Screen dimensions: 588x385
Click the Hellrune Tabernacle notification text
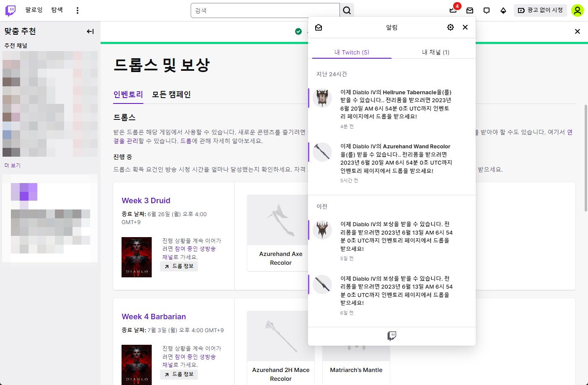(x=396, y=104)
